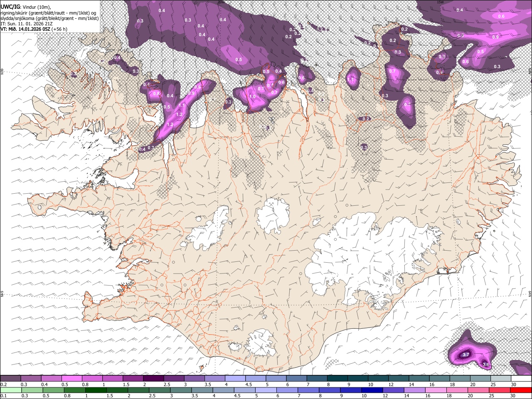532x399 pixels.
Task: Click the 'UWC/IG: Vindur (10m)' title text
Action: 26,7
